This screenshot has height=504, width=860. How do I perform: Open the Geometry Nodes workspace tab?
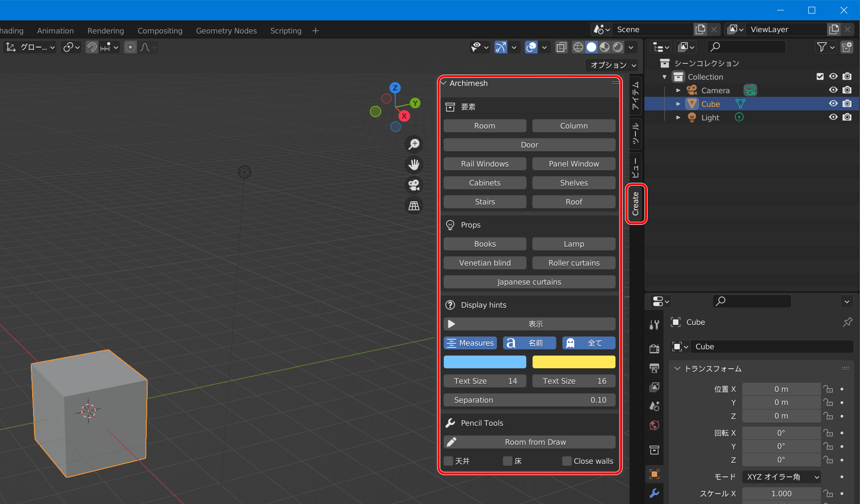click(x=226, y=31)
